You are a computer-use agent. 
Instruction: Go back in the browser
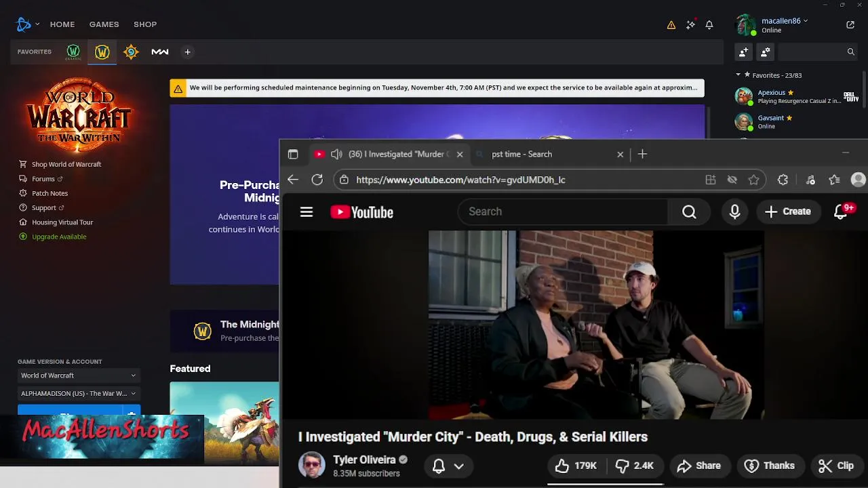[293, 180]
